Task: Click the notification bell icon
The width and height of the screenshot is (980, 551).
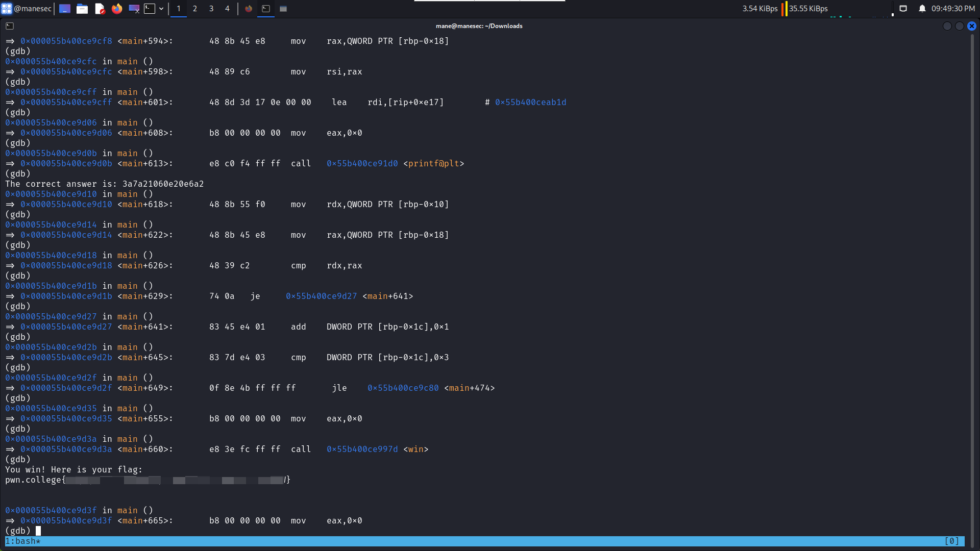Action: click(922, 8)
